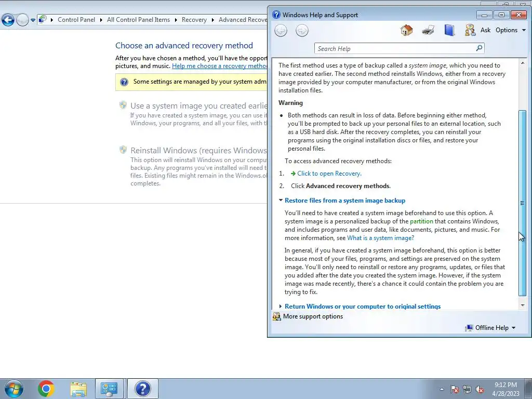Click the volume muted tray icon
Screen dimensions: 532x399
click(x=480, y=389)
